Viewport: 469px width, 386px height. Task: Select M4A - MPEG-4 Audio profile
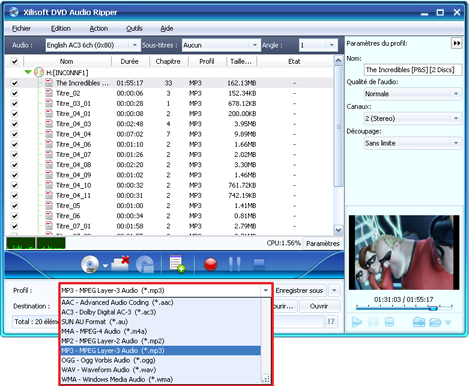tap(160, 331)
